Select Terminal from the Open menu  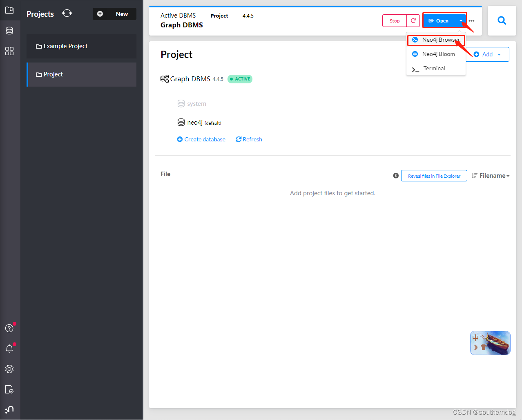[x=434, y=68]
